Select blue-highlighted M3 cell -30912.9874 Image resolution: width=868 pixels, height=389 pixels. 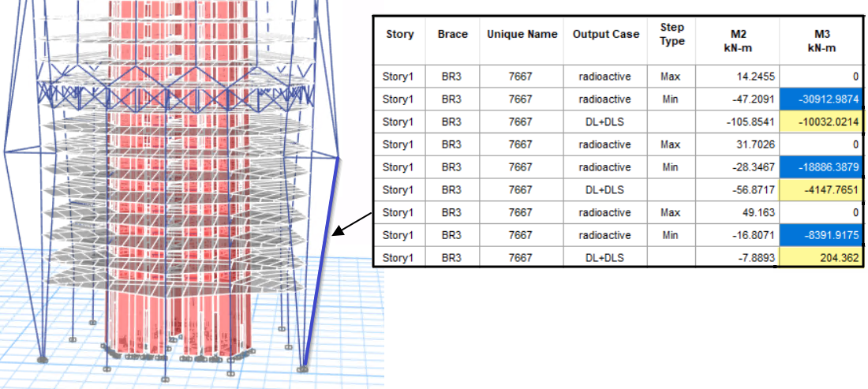821,99
